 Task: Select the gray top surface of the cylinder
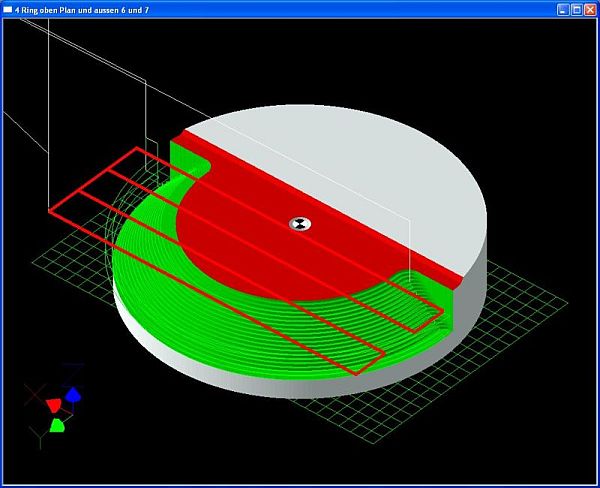click(x=380, y=170)
